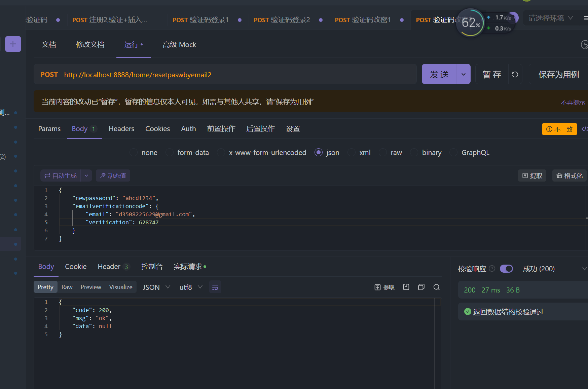The height and width of the screenshot is (389, 588).
Task: Select the raw body type radio
Action: tap(383, 153)
